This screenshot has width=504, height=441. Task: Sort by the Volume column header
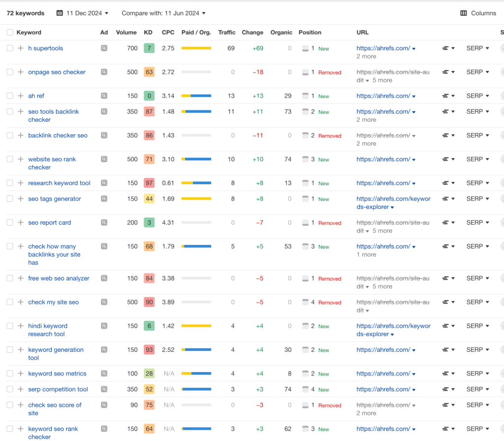tap(126, 32)
